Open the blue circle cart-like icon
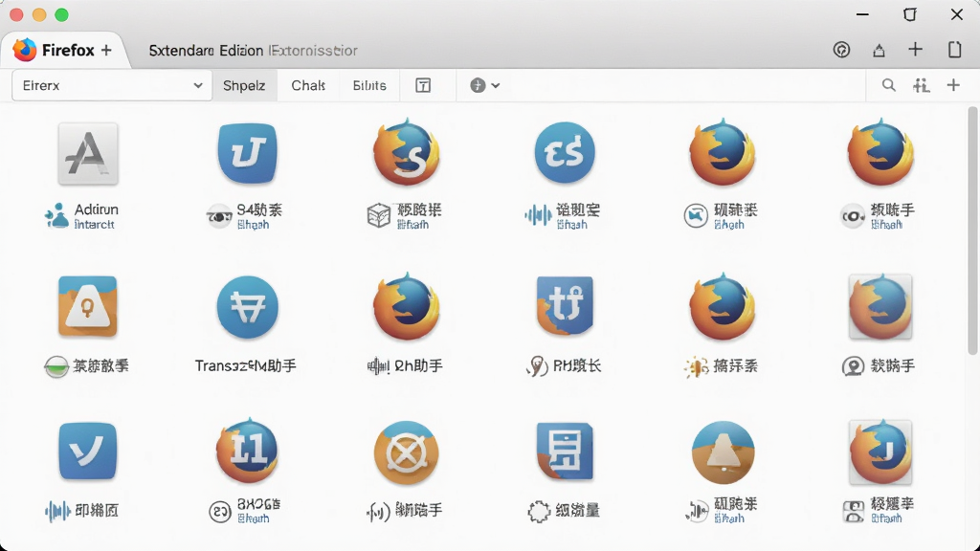This screenshot has width=980, height=551. coord(248,307)
